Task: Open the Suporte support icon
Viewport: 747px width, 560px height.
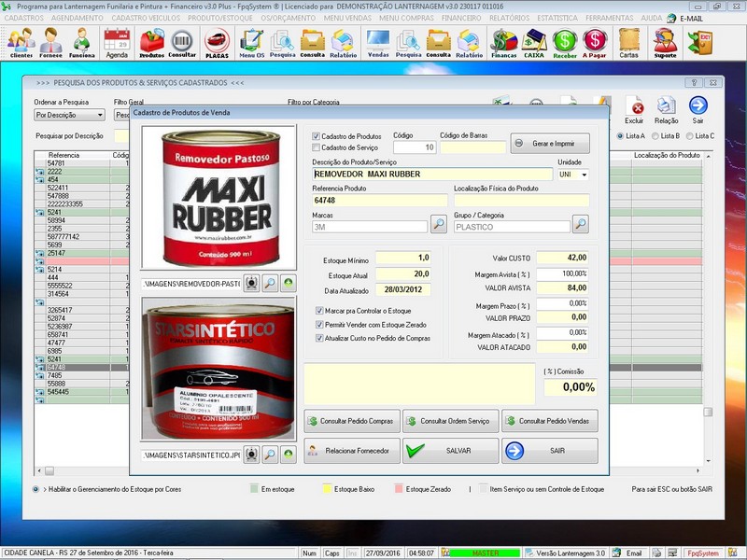Action: [x=665, y=42]
